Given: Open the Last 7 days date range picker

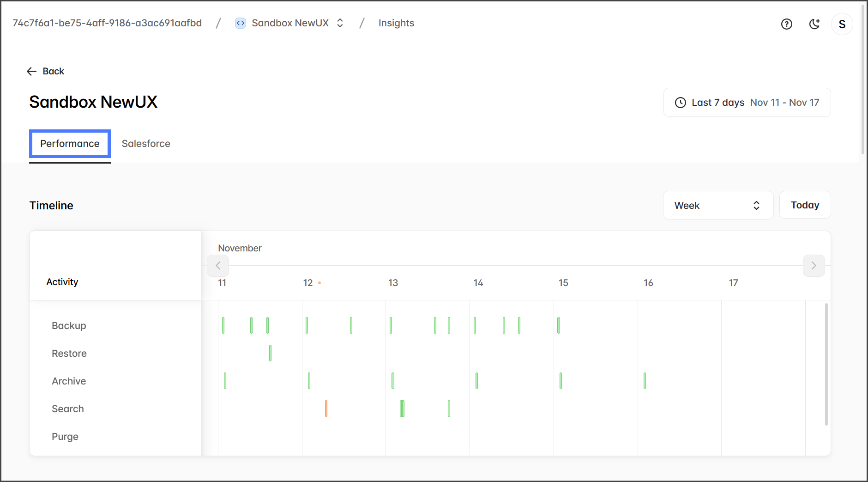Looking at the screenshot, I should (x=747, y=103).
